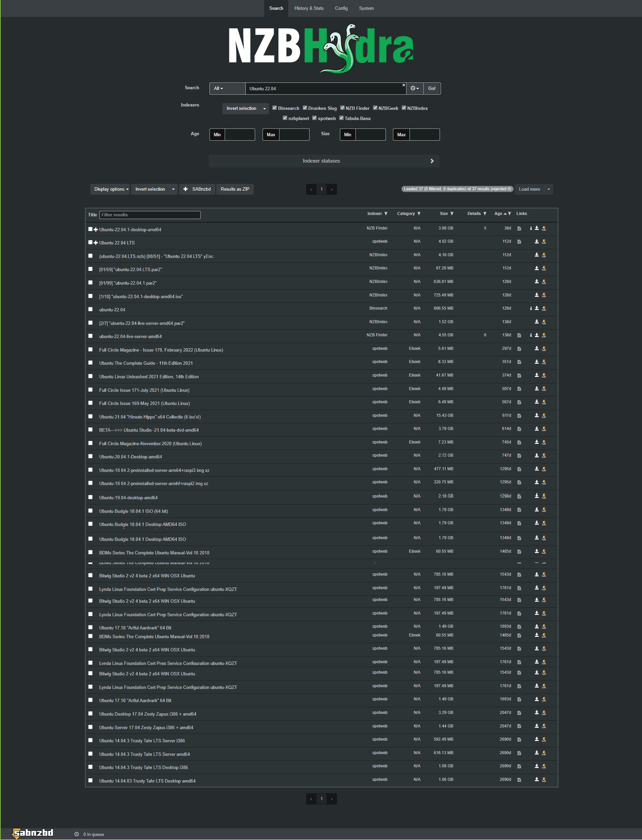Open search history clock dropdown

click(415, 88)
